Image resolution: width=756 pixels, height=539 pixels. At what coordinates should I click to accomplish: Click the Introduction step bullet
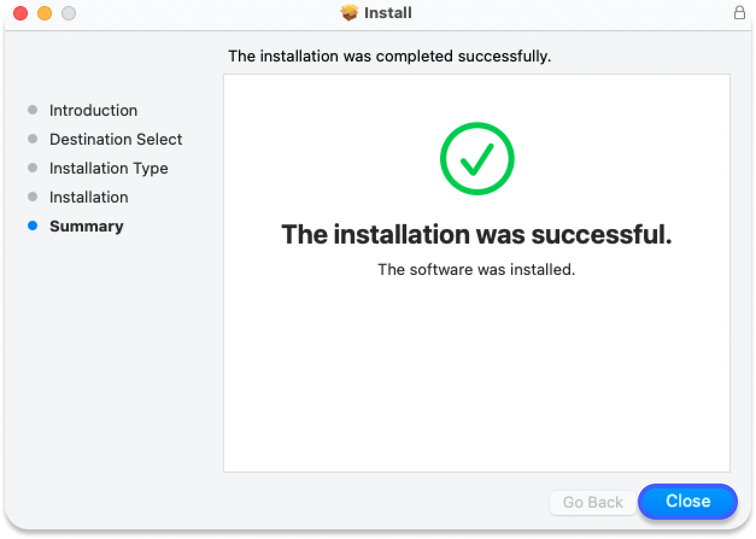[x=33, y=110]
